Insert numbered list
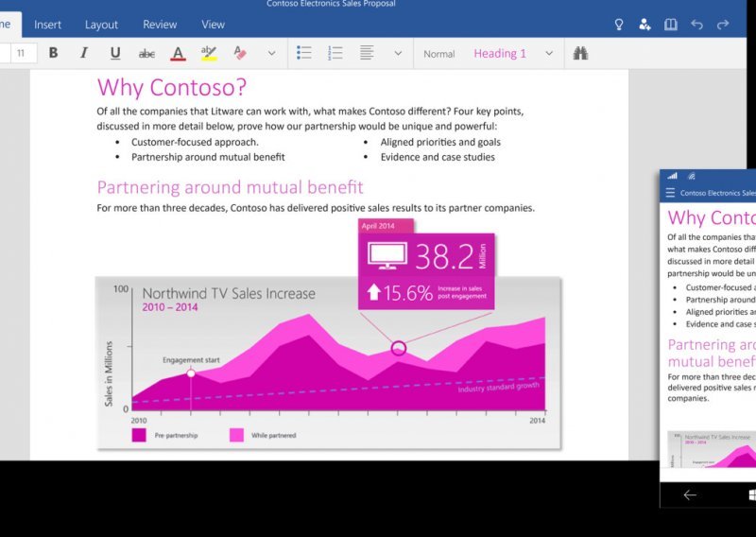The image size is (756, 537). (335, 53)
